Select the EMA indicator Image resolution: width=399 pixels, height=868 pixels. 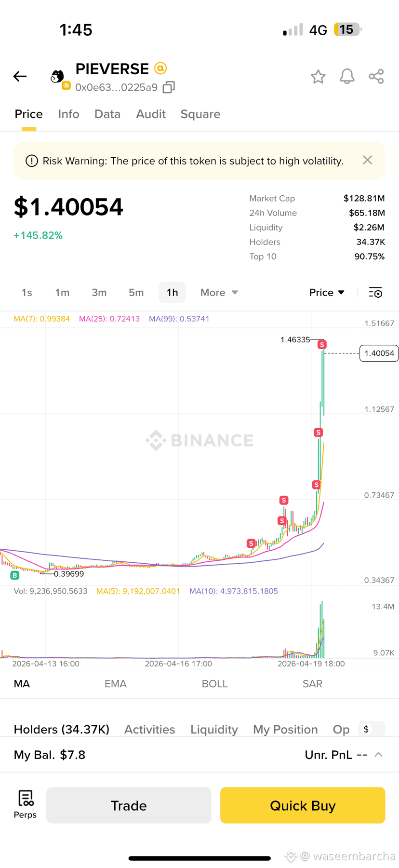click(116, 684)
